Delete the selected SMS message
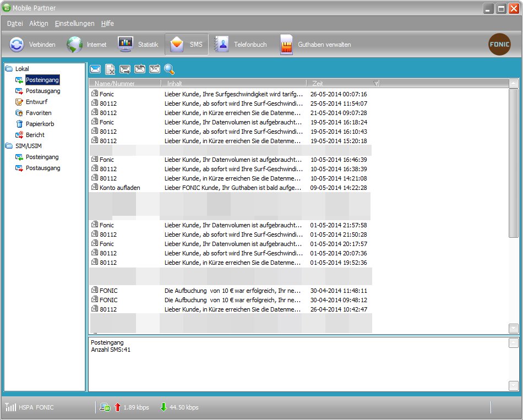Screen dimensions: 523x420 point(110,69)
